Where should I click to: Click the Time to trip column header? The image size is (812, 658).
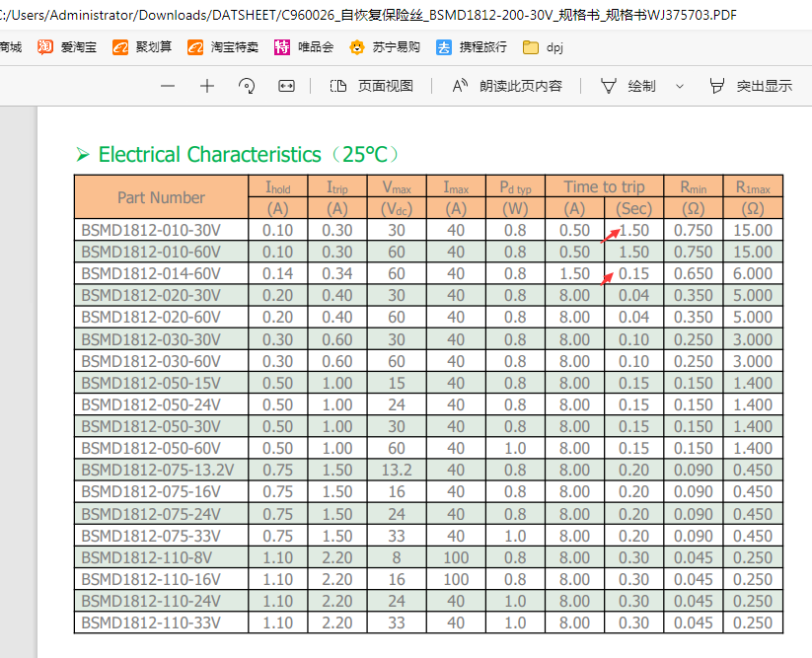click(605, 186)
